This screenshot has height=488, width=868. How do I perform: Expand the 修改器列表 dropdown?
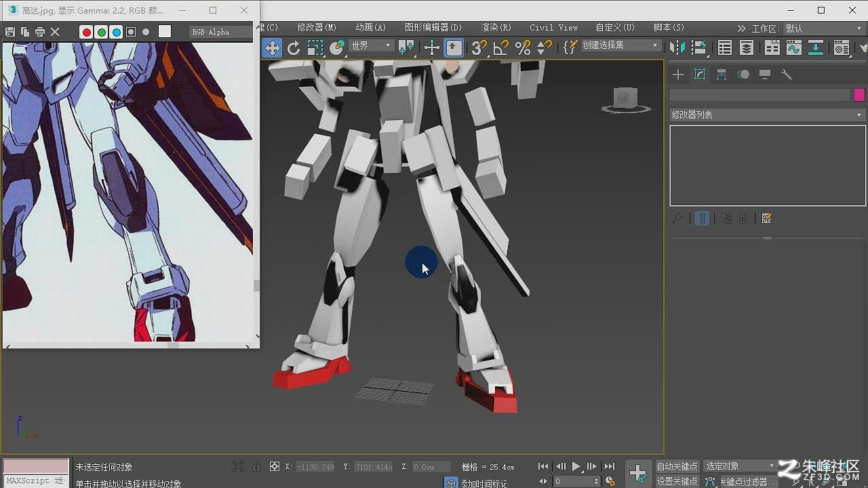coord(768,115)
